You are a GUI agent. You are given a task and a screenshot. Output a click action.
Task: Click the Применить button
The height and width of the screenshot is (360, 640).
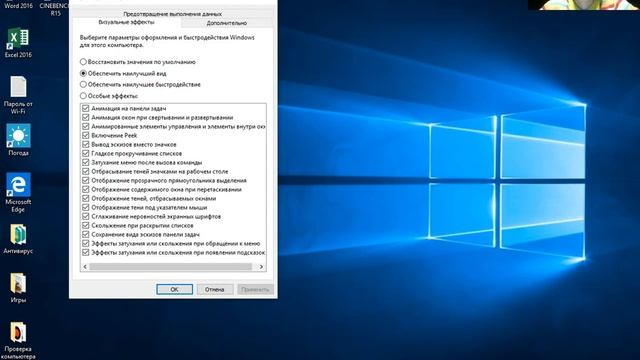pyautogui.click(x=255, y=289)
